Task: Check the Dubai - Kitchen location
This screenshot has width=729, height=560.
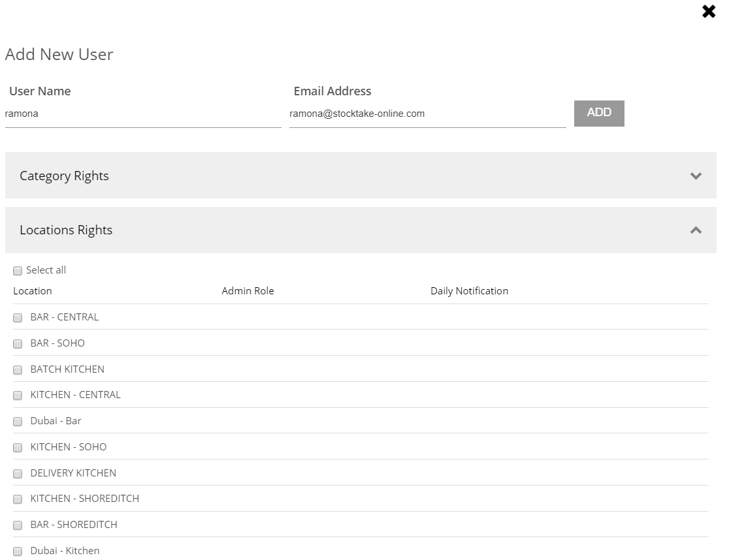Action: [18, 552]
